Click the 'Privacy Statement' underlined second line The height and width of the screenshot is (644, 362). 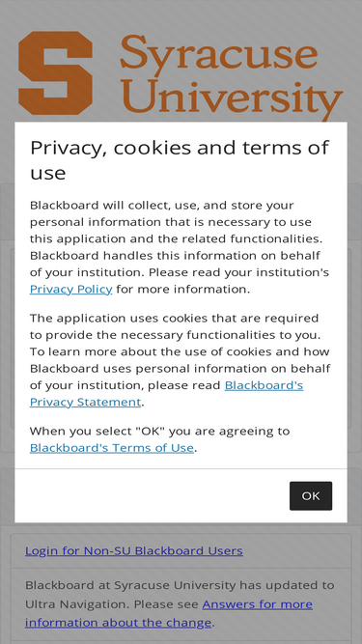coord(85,402)
